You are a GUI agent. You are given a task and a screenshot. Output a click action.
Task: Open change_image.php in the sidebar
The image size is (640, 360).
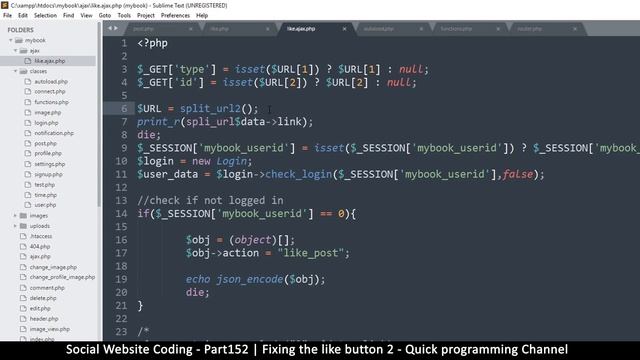point(53,267)
